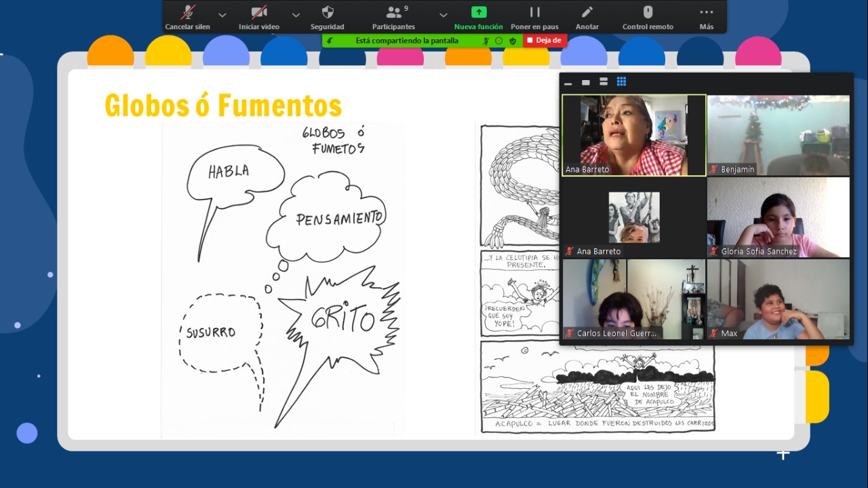Screen dimensions: 868x488
Task: Click the Ana Barreto name label on the speaking tile
Action: pyautogui.click(x=587, y=170)
